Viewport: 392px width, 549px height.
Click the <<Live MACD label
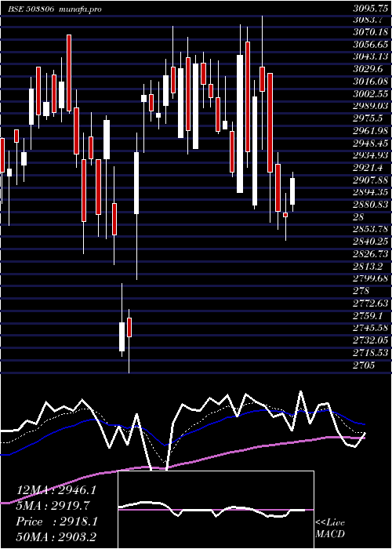point(330,529)
